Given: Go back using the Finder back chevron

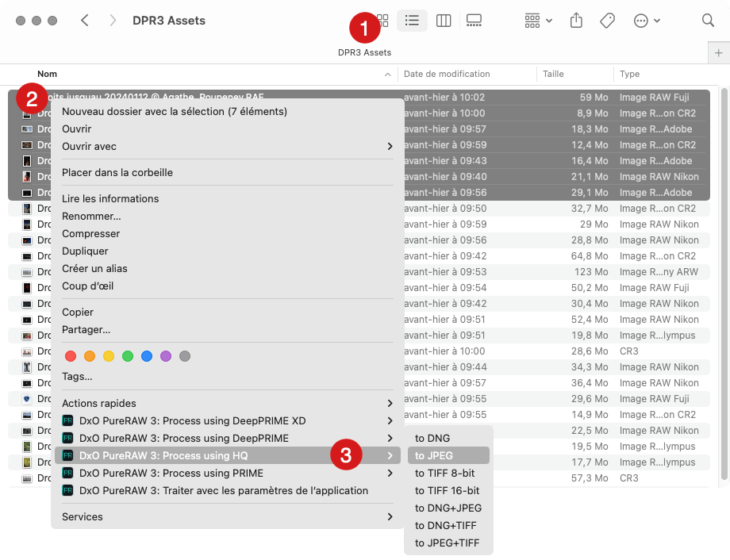Looking at the screenshot, I should (84, 21).
